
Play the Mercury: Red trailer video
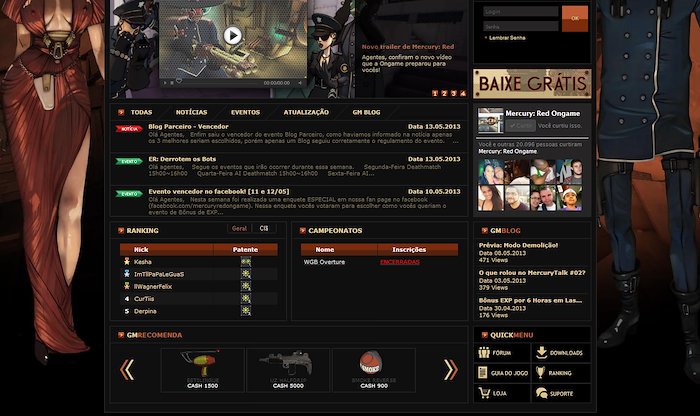[232, 35]
